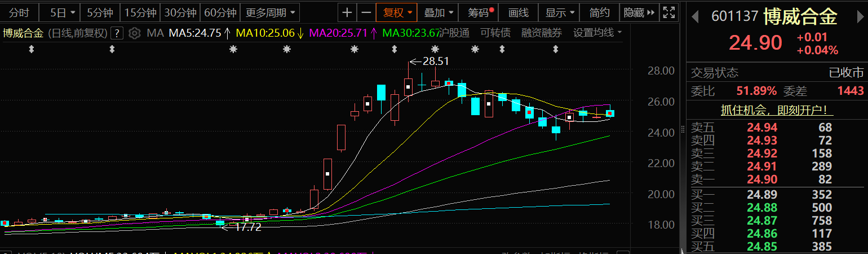Zoom out chart with minus button
The width and height of the screenshot is (868, 254).
(x=366, y=12)
